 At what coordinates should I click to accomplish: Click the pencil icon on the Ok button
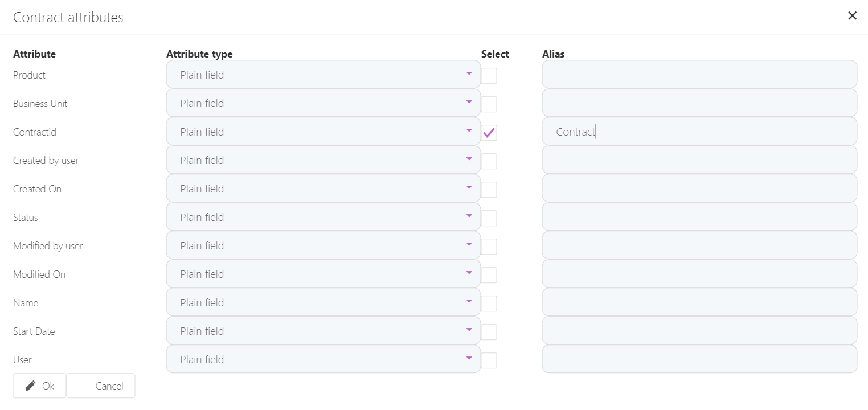click(x=31, y=386)
